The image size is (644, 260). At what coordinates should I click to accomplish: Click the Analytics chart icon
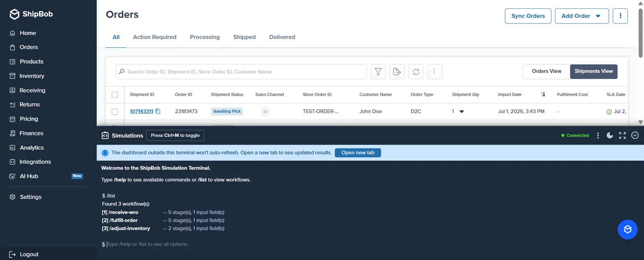[x=12, y=148]
